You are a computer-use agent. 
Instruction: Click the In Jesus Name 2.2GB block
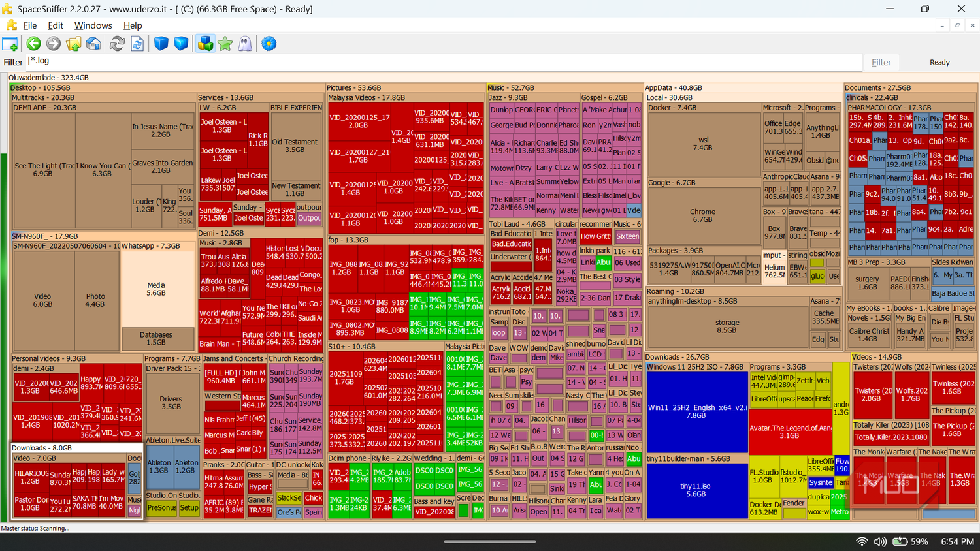pos(162,131)
